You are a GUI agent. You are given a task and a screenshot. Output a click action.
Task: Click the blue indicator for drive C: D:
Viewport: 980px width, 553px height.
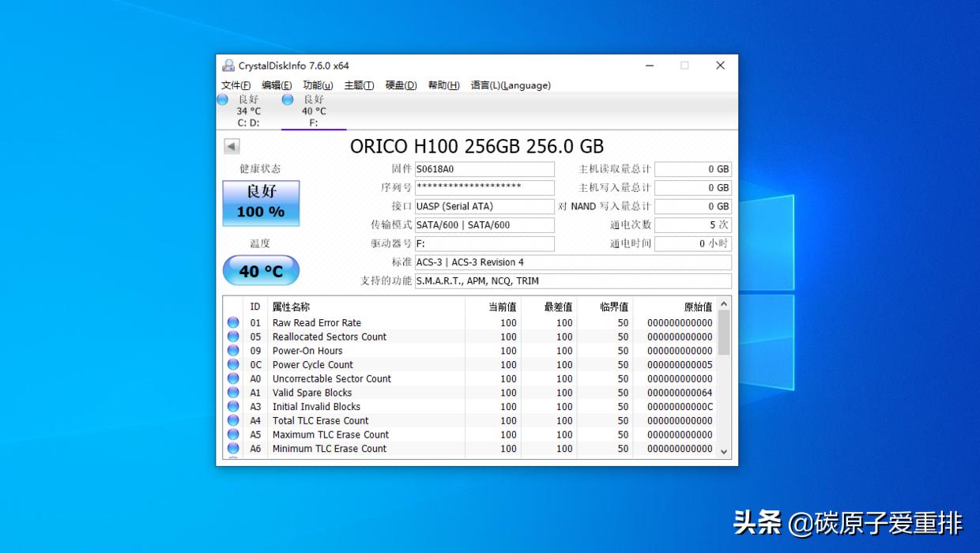(x=223, y=100)
